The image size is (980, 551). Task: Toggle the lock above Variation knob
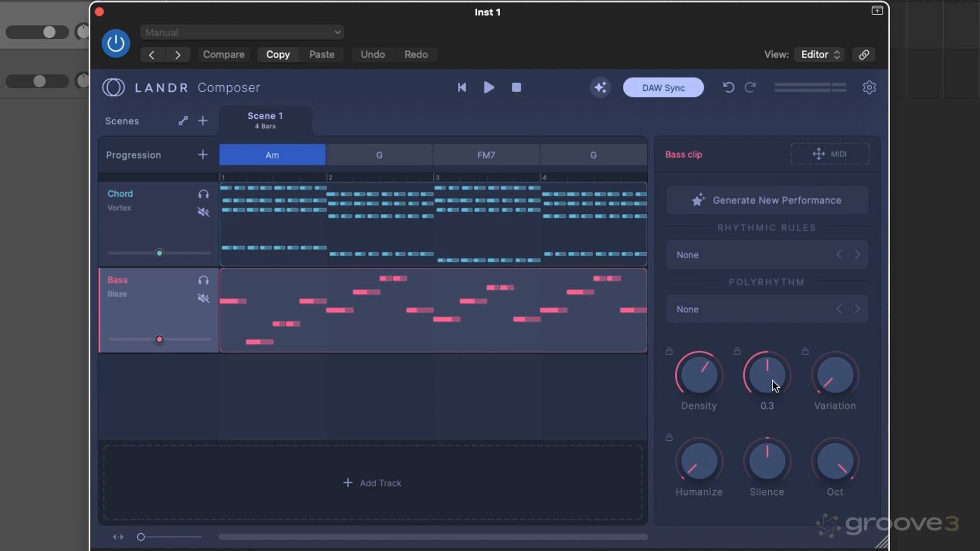(805, 351)
